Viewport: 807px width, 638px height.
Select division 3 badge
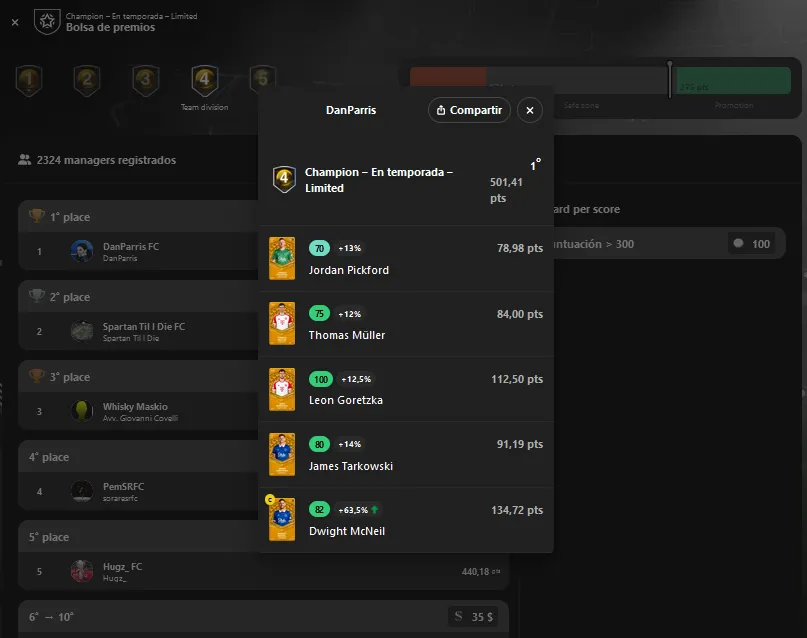pos(146,80)
